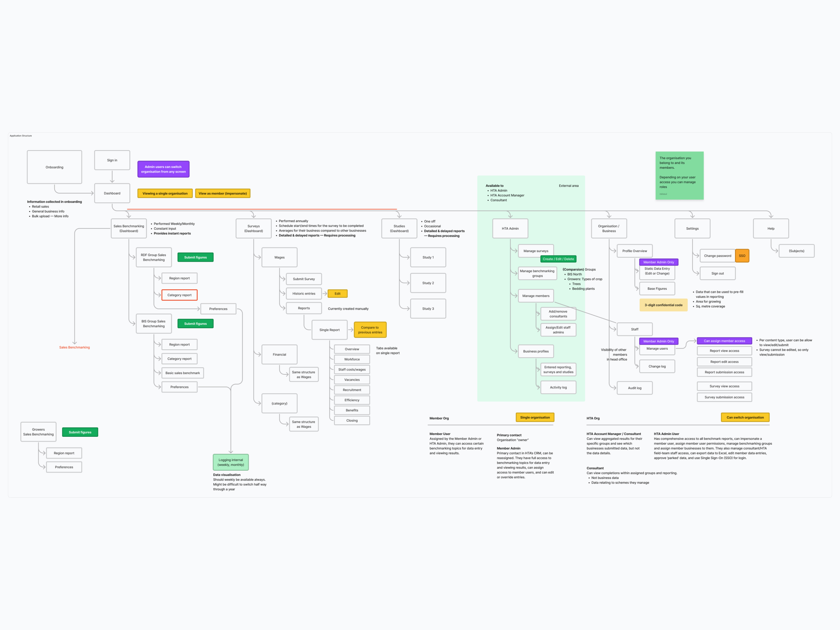Select the Efficiency tab box
The image size is (840, 630).
tap(352, 400)
